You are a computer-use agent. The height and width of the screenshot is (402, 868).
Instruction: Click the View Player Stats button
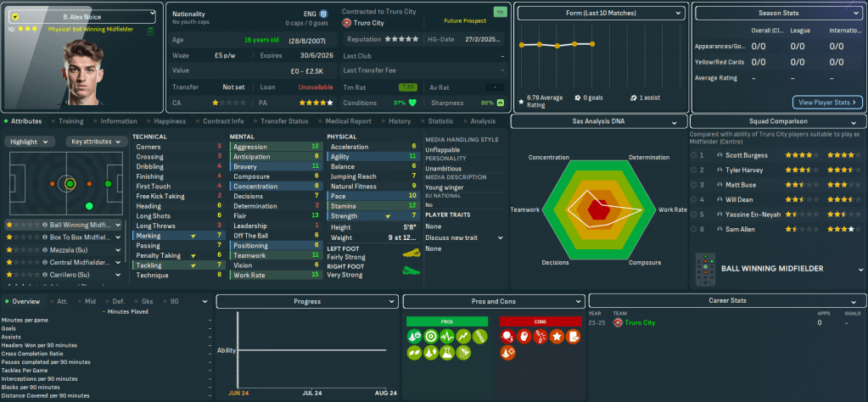[x=827, y=103]
